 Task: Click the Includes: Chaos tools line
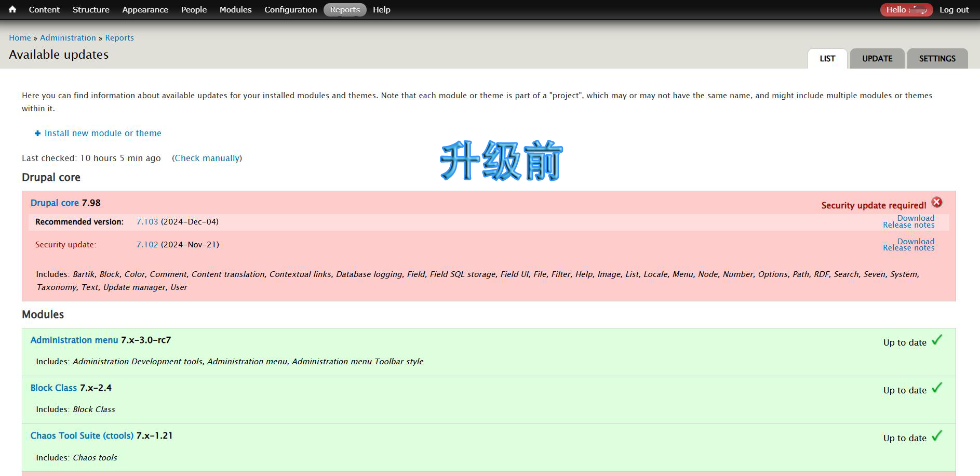[x=76, y=458]
